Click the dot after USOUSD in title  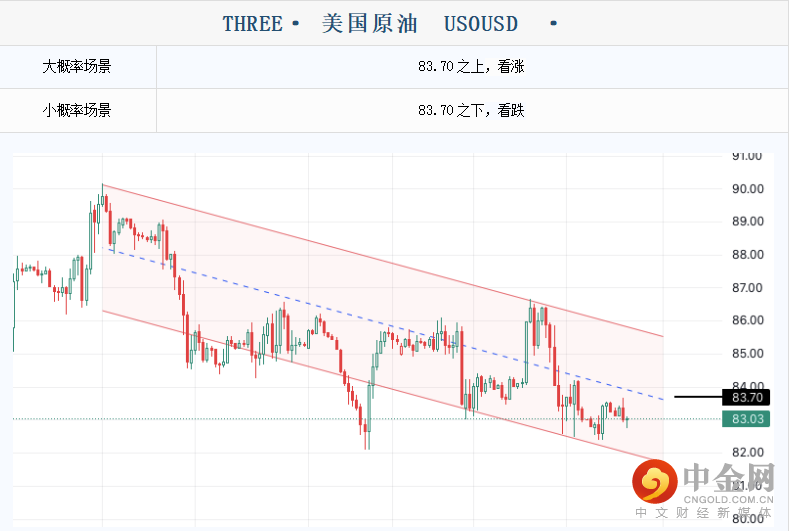(554, 23)
